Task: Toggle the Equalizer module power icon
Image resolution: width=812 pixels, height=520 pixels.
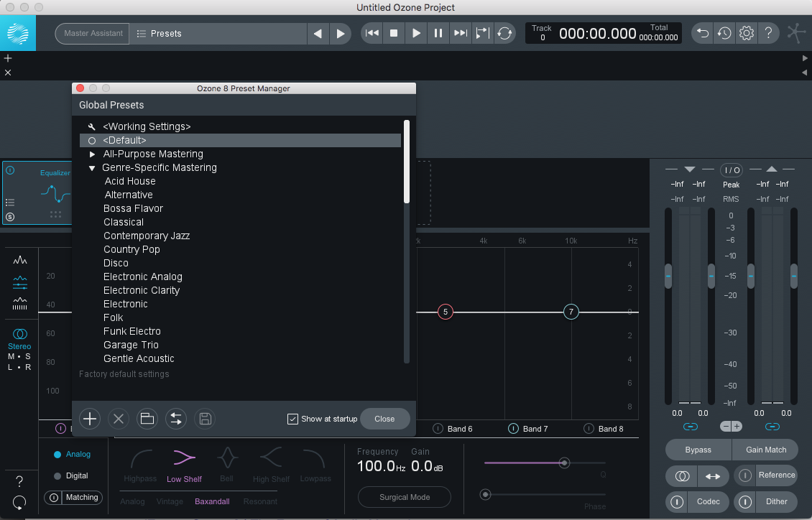Action: [10, 170]
